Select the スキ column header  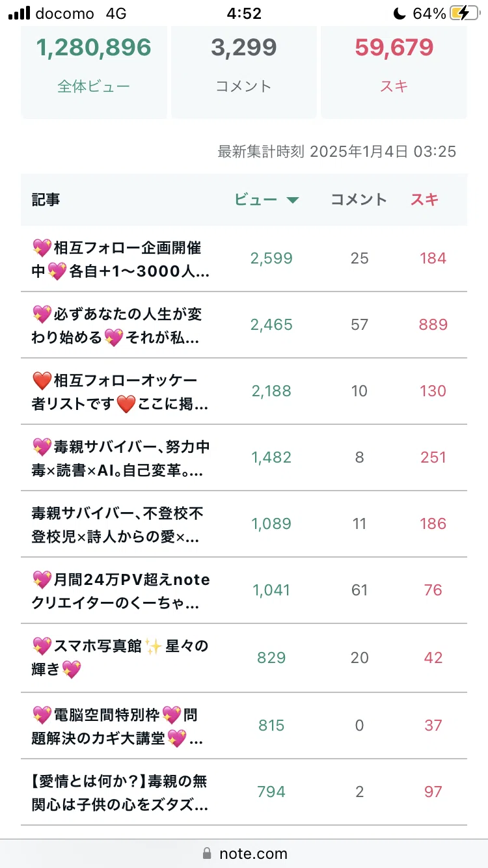point(425,200)
